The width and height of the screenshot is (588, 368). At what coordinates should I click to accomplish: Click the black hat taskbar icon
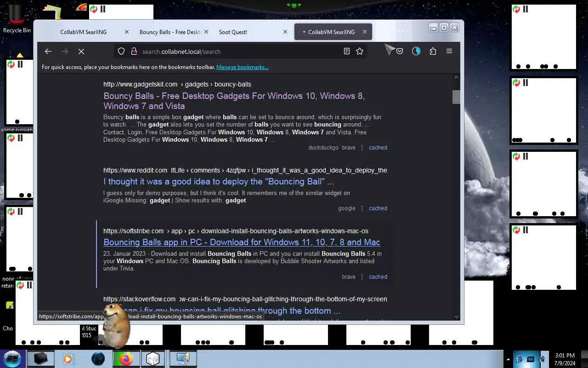click(40, 359)
